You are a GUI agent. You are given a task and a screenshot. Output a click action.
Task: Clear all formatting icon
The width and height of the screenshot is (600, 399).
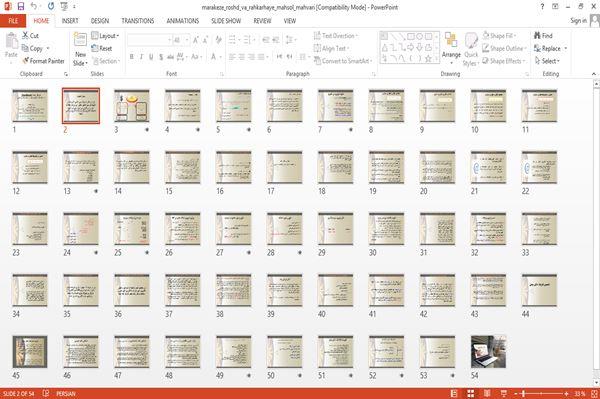point(218,40)
